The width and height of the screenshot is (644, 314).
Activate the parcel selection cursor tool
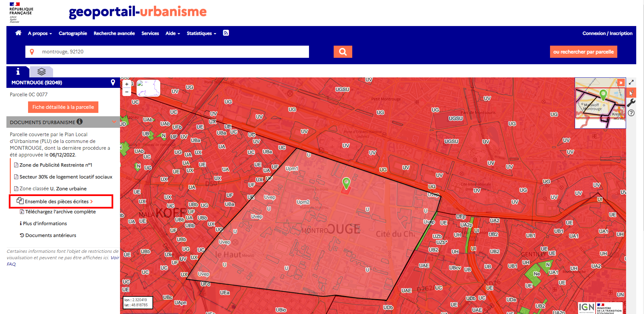coord(631,93)
